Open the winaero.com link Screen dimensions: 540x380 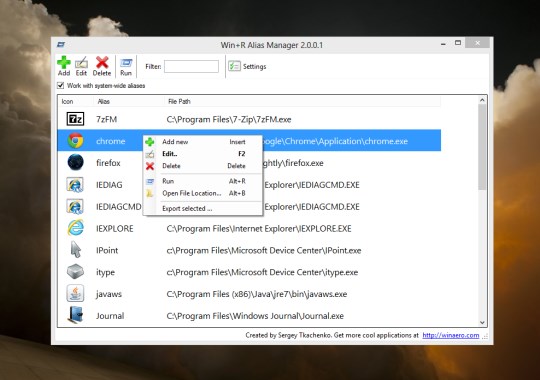[450, 335]
